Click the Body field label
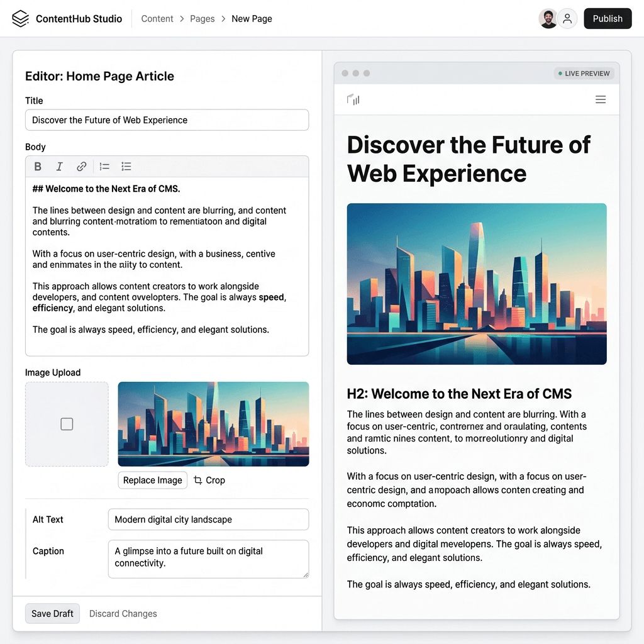 (x=35, y=147)
